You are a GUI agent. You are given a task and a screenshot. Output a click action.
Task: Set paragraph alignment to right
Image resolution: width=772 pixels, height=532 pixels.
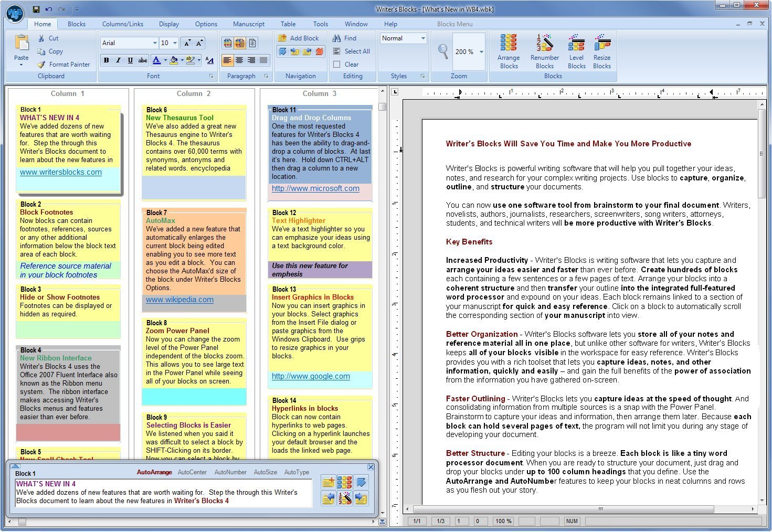251,60
